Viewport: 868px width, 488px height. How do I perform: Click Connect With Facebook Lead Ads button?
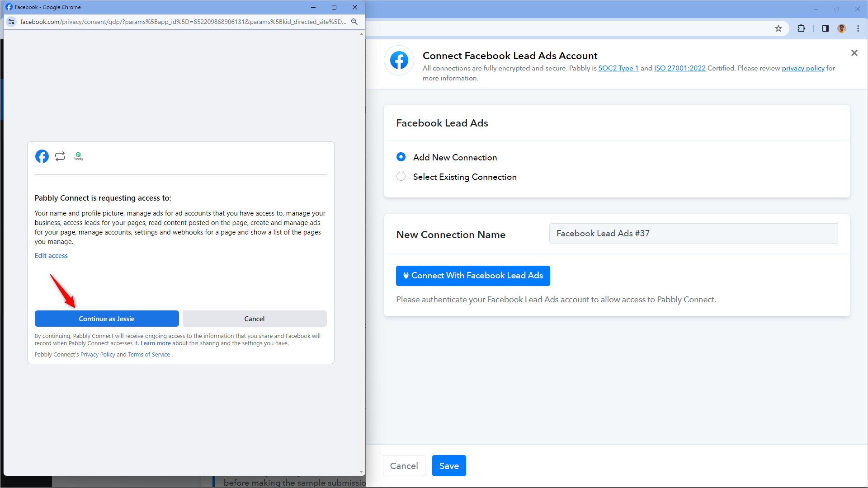473,276
